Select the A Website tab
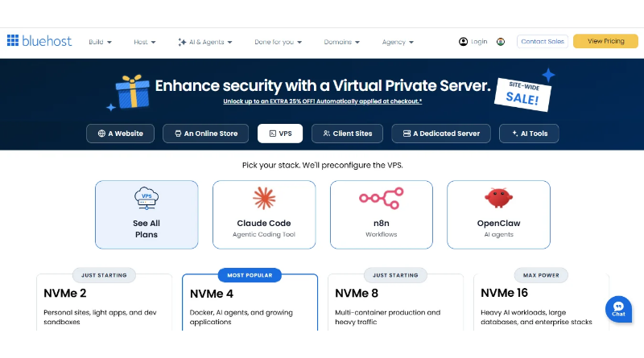Screen dimensions: 644x358 click(120, 134)
